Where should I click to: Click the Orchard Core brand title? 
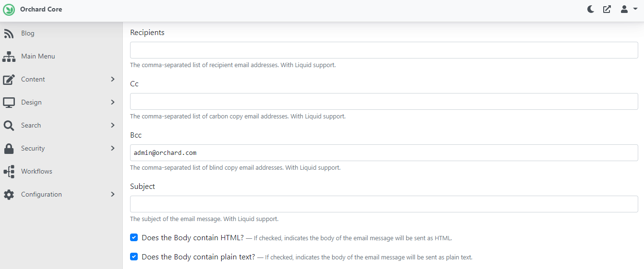(41, 9)
